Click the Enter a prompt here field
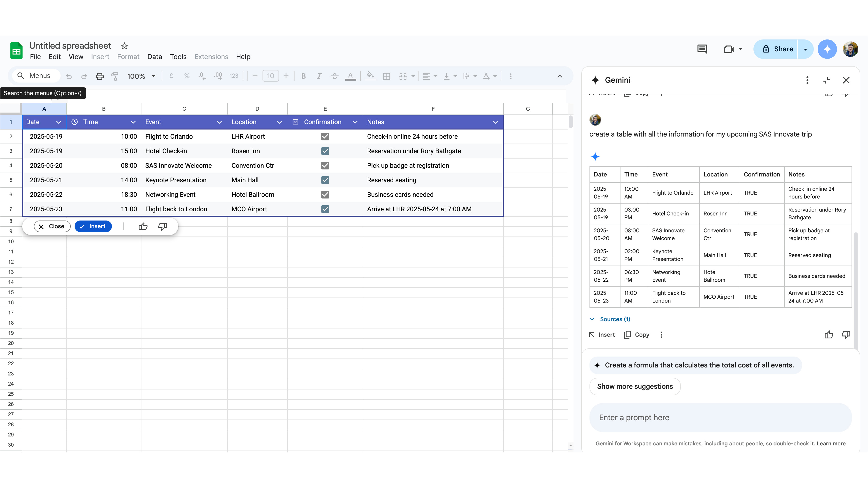868x488 pixels. 721,418
